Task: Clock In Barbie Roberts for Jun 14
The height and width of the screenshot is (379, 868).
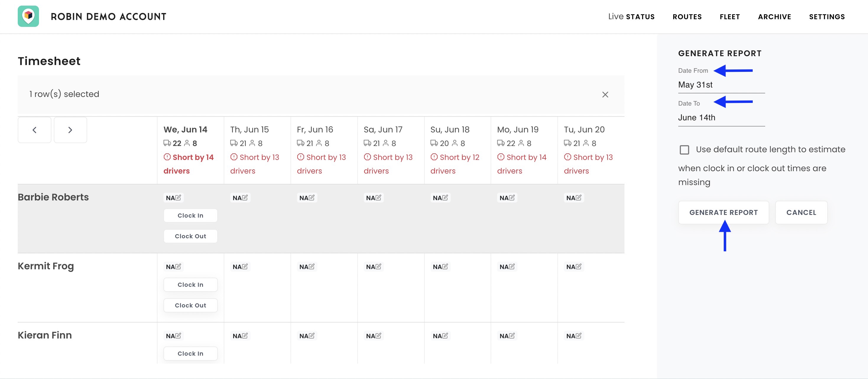Action: click(x=190, y=216)
